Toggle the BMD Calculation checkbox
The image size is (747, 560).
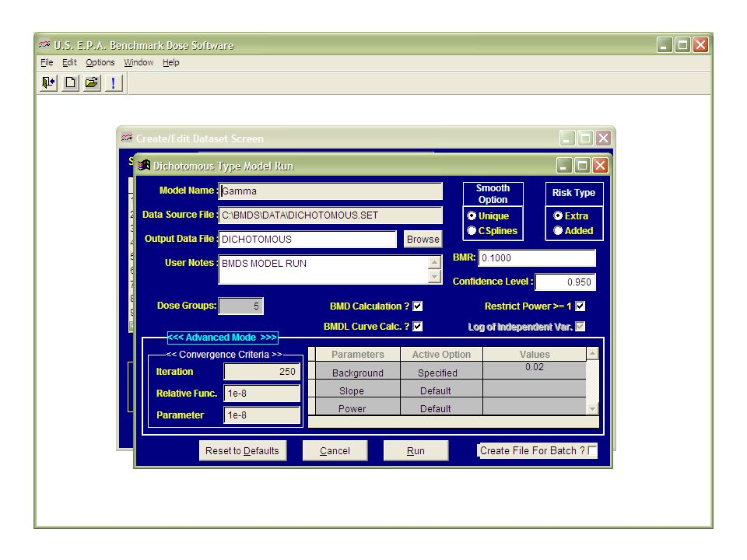click(x=418, y=306)
